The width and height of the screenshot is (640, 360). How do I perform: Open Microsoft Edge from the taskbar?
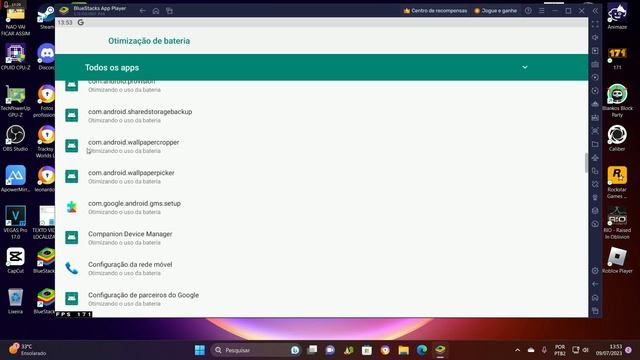click(422, 350)
